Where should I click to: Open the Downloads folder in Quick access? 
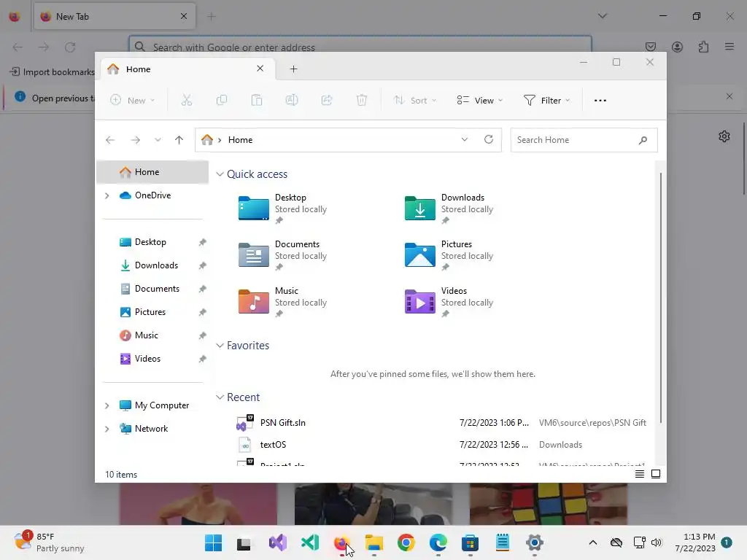(x=449, y=209)
